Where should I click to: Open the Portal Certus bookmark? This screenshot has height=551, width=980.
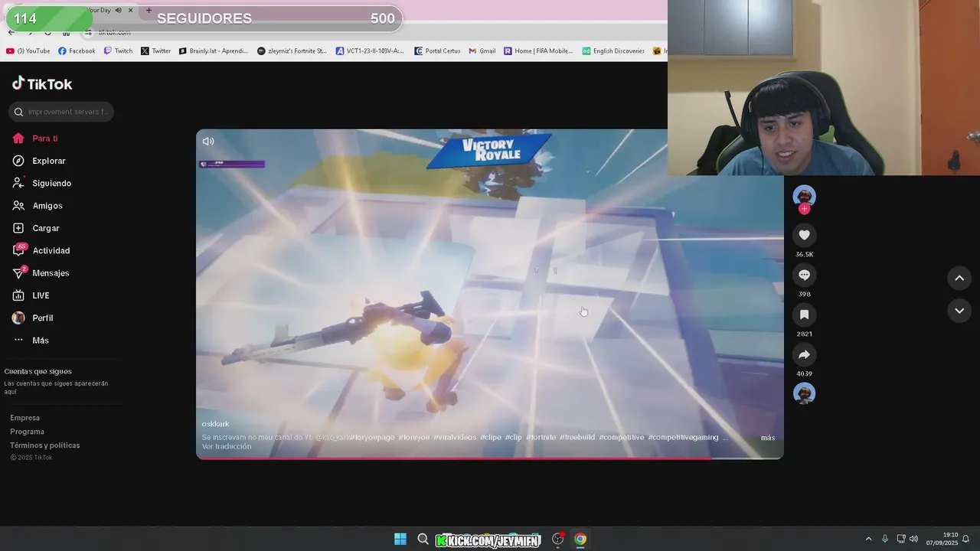(437, 51)
